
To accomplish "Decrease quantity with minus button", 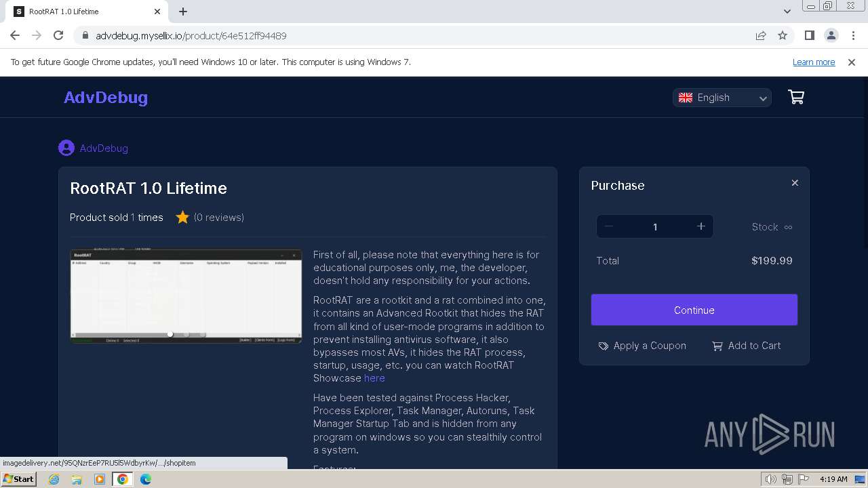I will tap(609, 226).
